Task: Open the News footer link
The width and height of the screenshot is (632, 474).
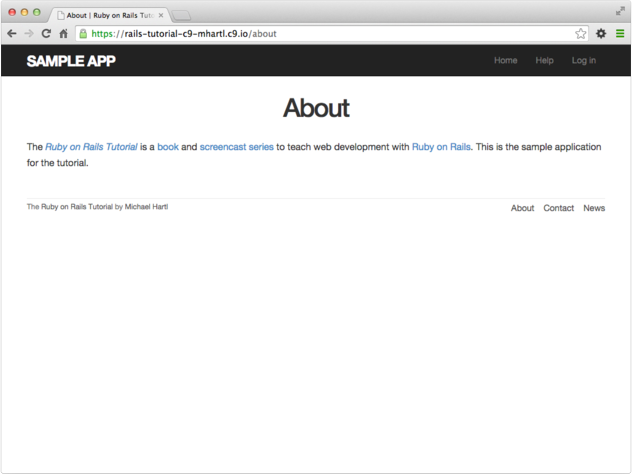Action: click(594, 208)
